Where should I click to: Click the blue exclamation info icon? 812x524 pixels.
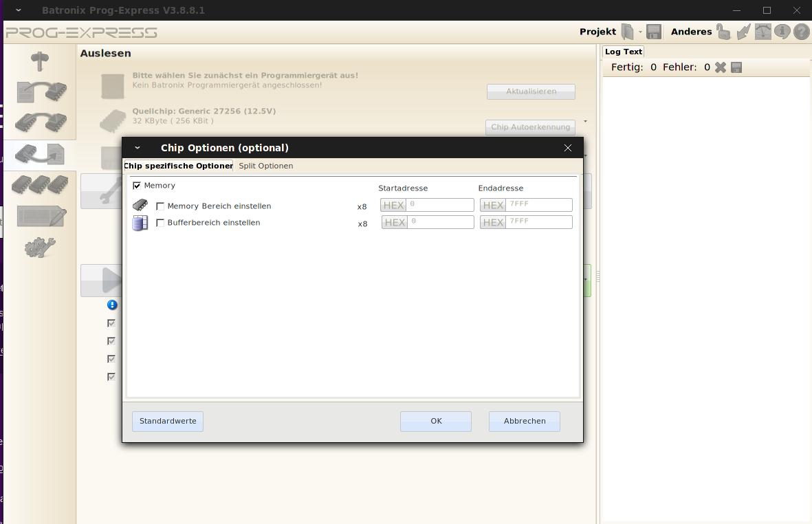coord(112,305)
